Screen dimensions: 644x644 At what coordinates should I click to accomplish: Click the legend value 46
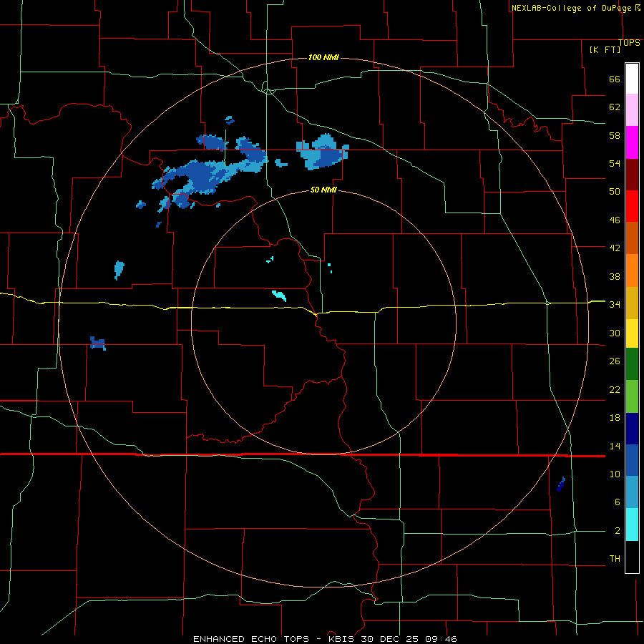coord(615,220)
